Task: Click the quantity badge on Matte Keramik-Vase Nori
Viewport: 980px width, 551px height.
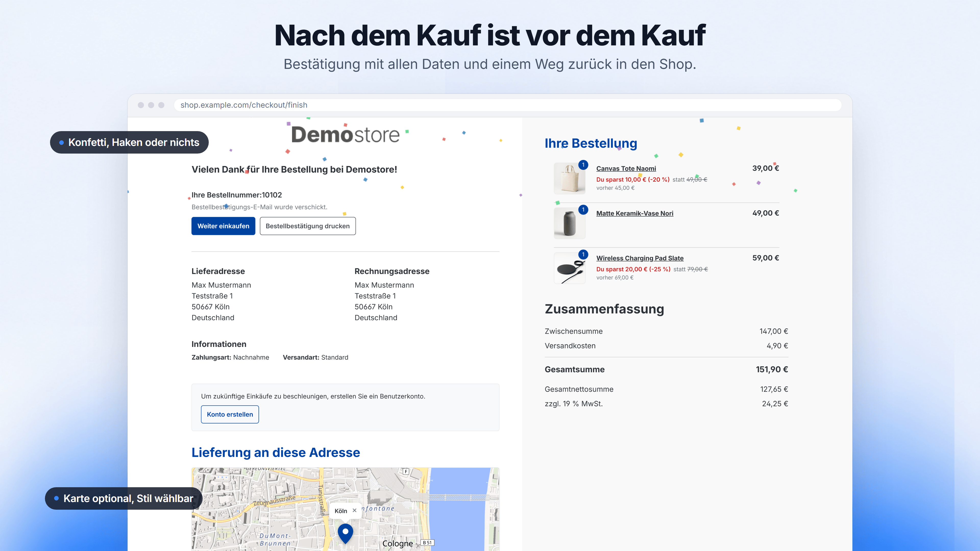Action: (583, 209)
